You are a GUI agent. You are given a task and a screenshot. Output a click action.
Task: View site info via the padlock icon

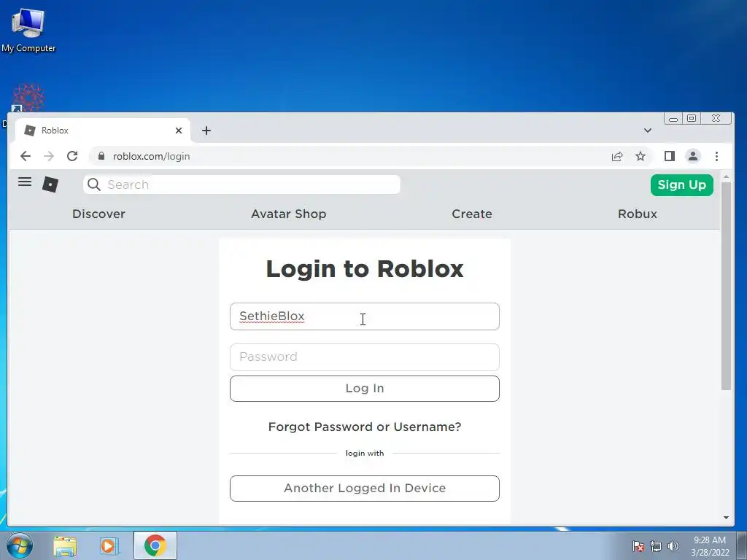tap(101, 156)
